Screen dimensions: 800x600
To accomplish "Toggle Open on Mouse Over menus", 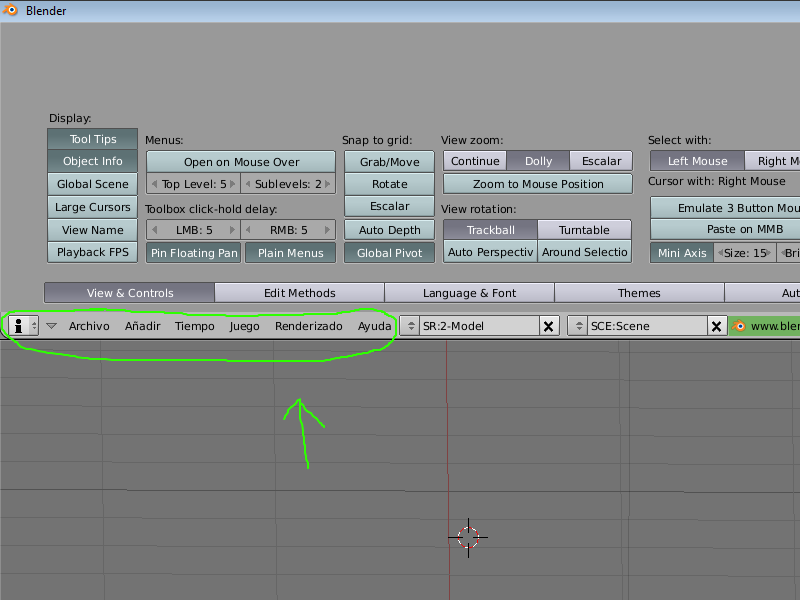I will pos(241,162).
